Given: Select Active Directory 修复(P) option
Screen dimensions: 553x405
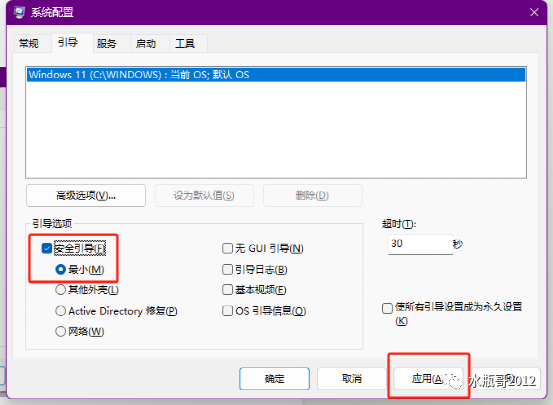Looking at the screenshot, I should (x=61, y=311).
